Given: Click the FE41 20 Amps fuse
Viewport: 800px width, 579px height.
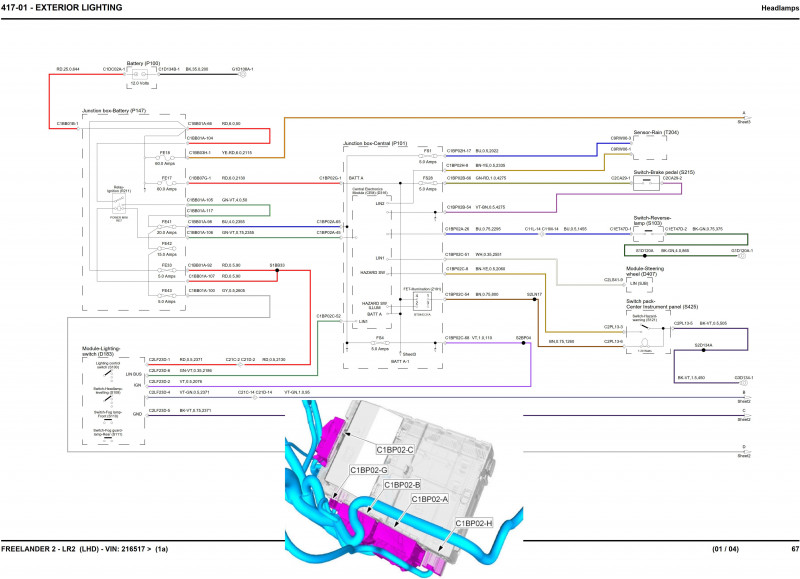Looking at the screenshot, I should coord(167,225).
